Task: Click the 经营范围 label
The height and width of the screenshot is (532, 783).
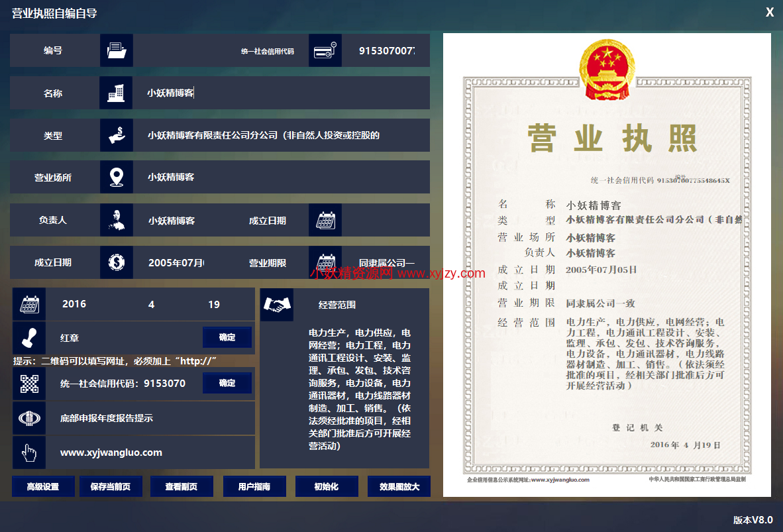Action: click(337, 305)
